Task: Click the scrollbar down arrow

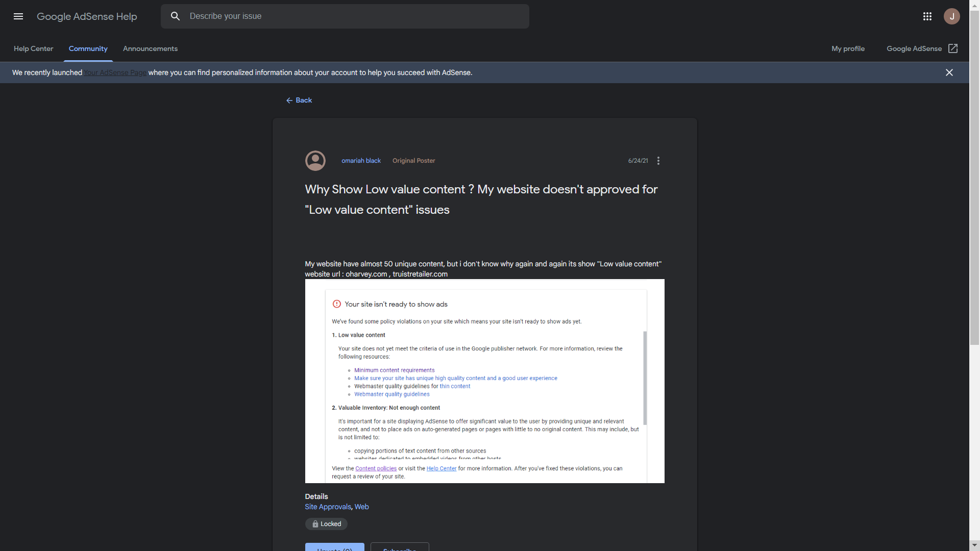Action: pyautogui.click(x=974, y=545)
